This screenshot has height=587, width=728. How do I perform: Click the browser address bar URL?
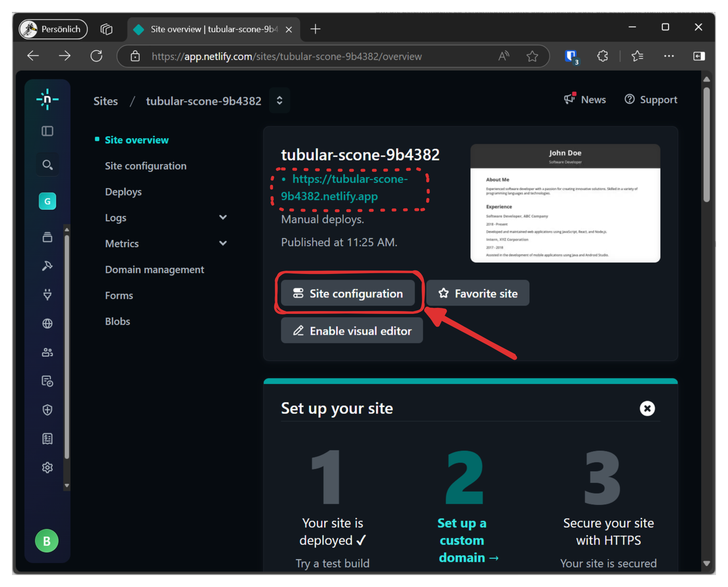[x=287, y=56]
